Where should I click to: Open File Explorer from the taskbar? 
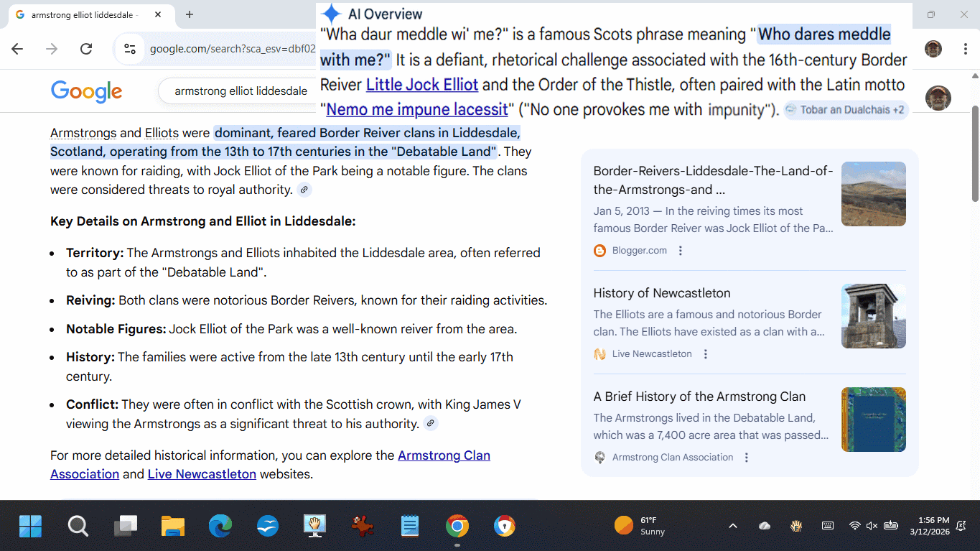[x=173, y=527]
